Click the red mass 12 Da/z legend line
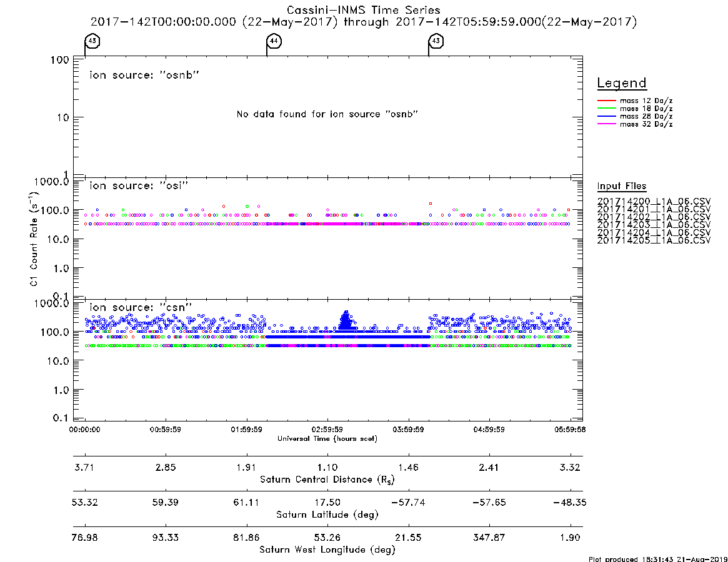Screen dimensions: 728x562 [x=606, y=101]
